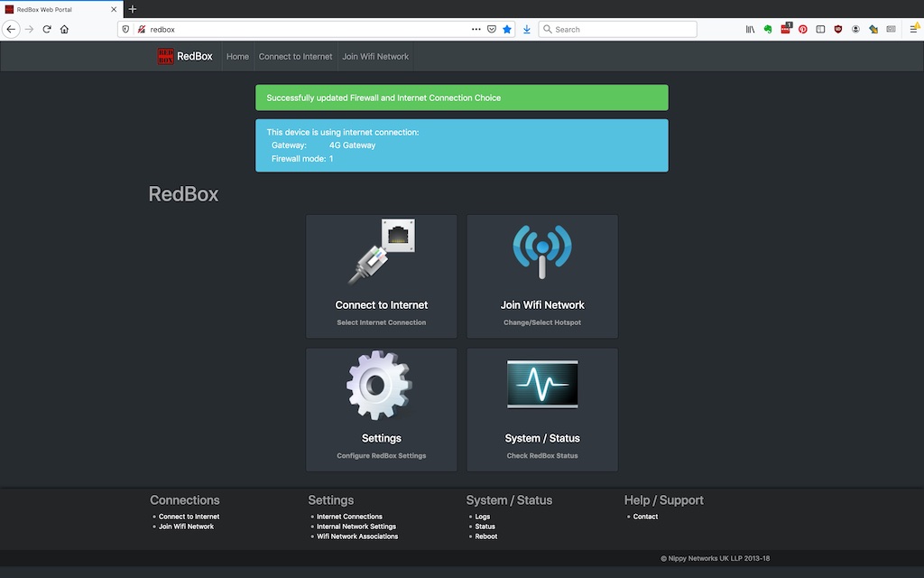
Task: Click 'Change/Select Hotspot' subtitle
Action: point(542,322)
